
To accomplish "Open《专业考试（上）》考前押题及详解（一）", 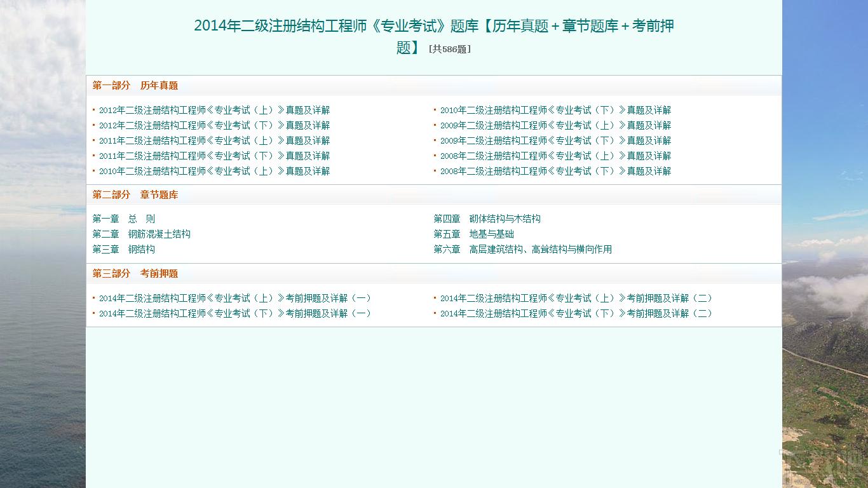I will (x=235, y=297).
